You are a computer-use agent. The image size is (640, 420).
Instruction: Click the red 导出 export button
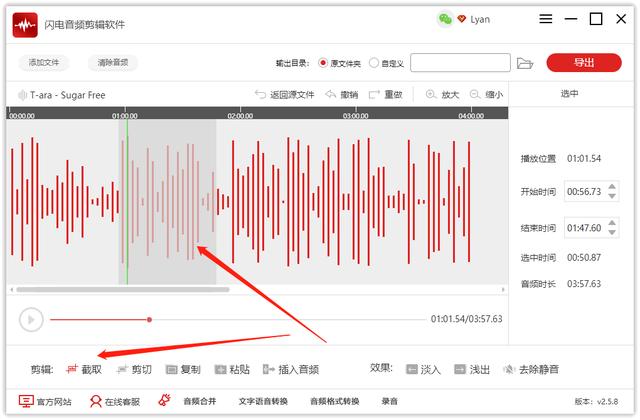(584, 63)
